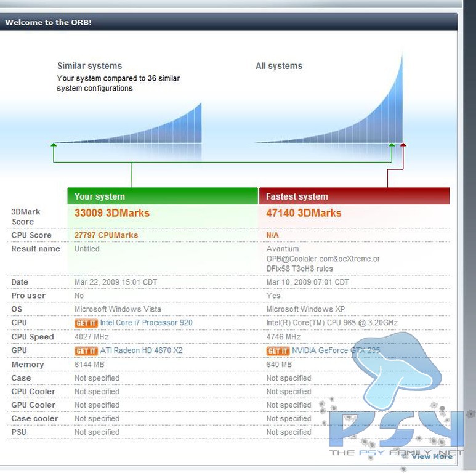Viewport: 476px width, 473px height.
Task: Click the 4027 MHz CPU speed
Action: (91, 337)
